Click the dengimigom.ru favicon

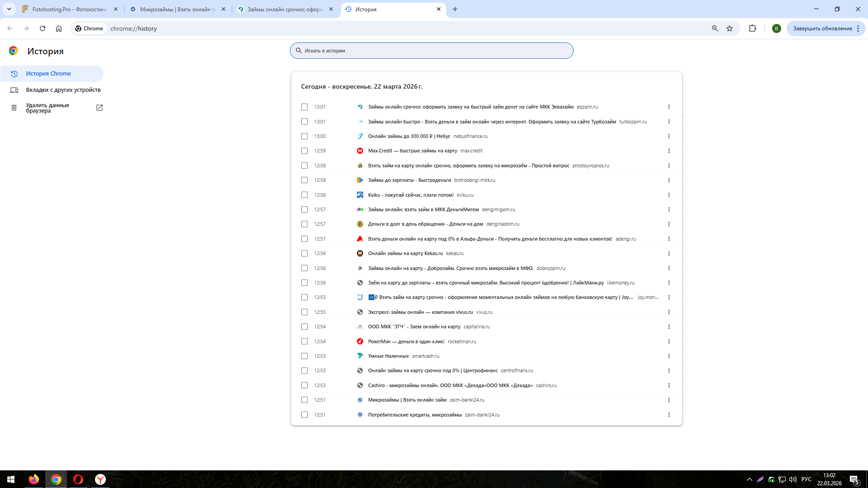(360, 209)
